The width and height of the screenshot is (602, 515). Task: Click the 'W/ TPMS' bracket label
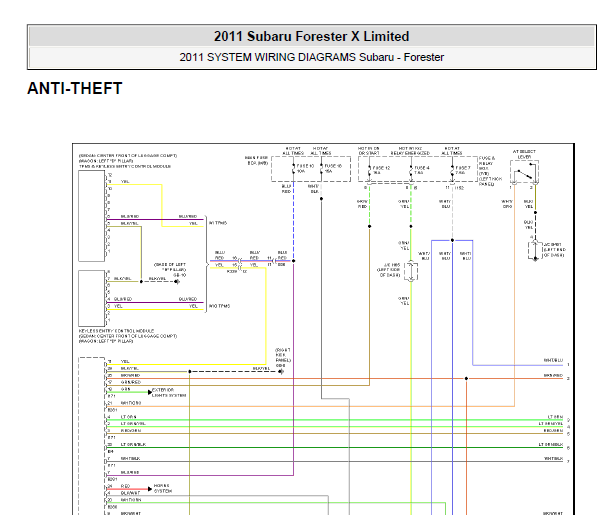pos(218,223)
